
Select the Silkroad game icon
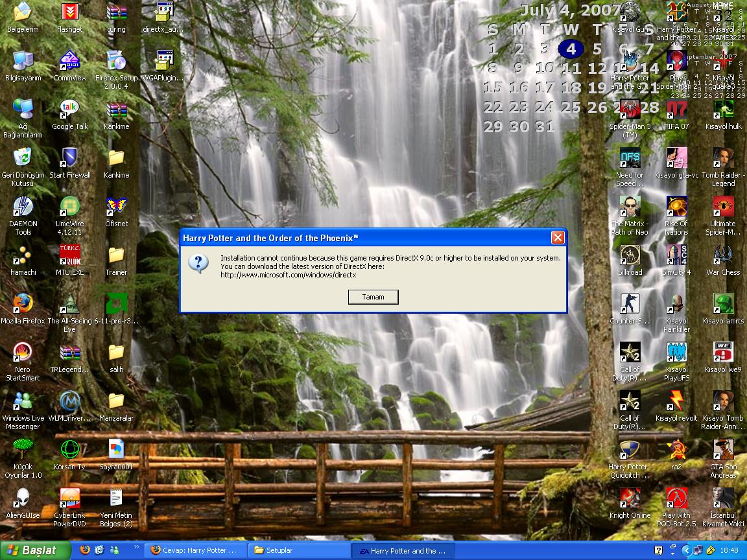pos(630,261)
